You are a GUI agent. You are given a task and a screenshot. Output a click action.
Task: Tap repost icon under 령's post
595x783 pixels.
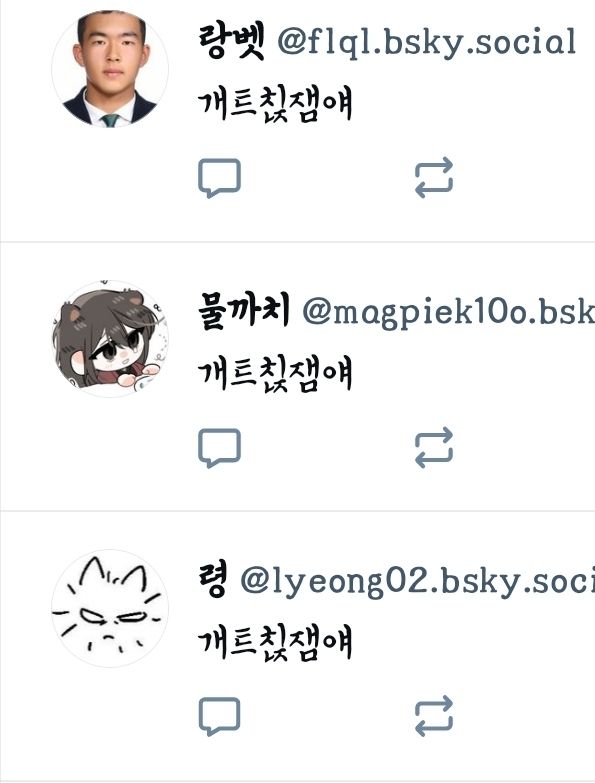[434, 716]
